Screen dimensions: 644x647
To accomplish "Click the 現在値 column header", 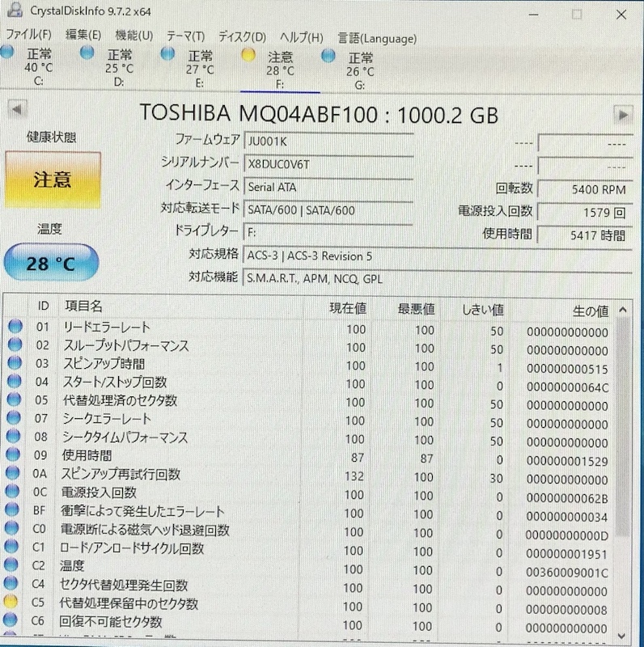I will [348, 308].
